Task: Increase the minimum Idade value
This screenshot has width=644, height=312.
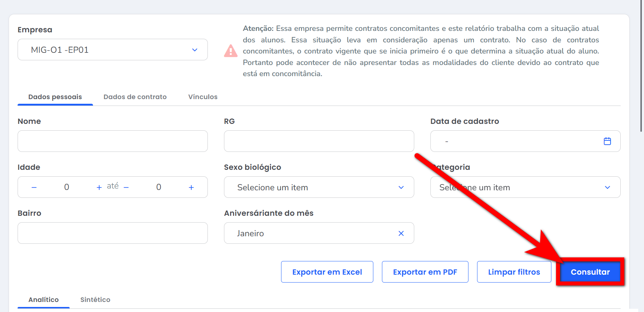Action: tap(99, 187)
